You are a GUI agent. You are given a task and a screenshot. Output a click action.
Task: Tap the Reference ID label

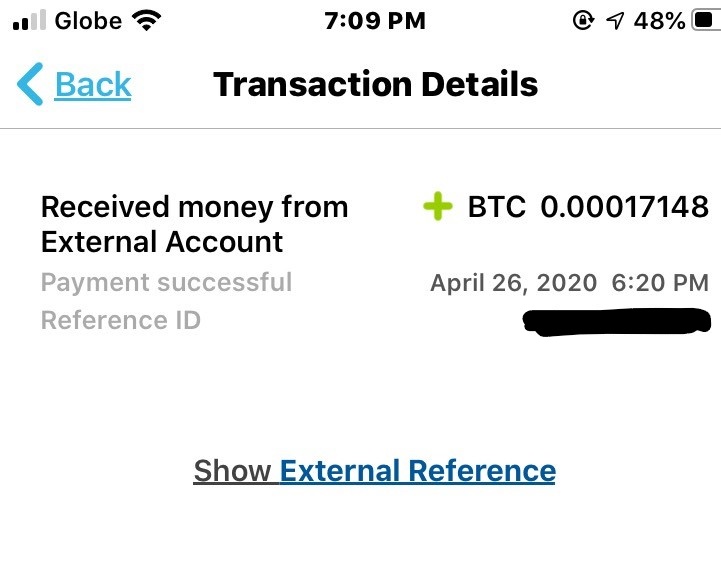[120, 320]
